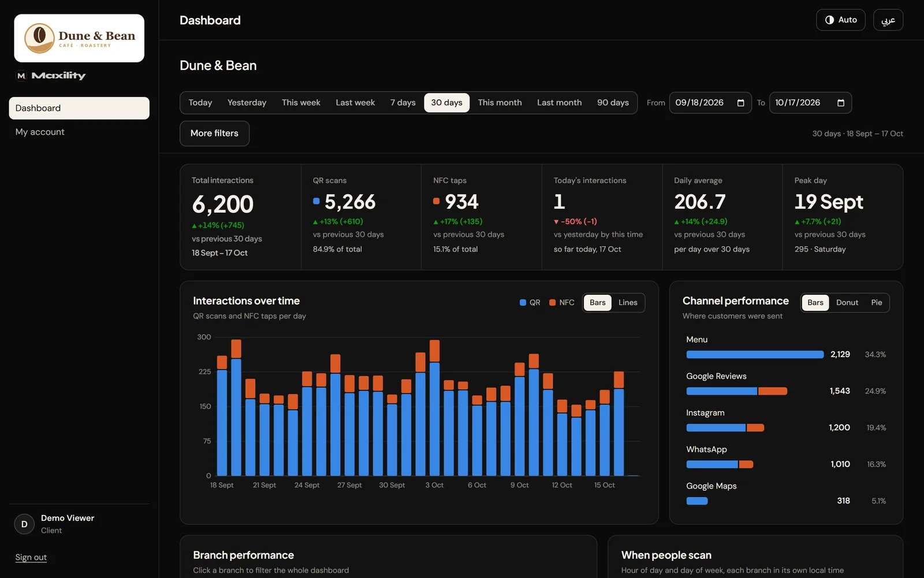924x578 pixels.
Task: Open My account in the sidebar
Action: point(79,132)
